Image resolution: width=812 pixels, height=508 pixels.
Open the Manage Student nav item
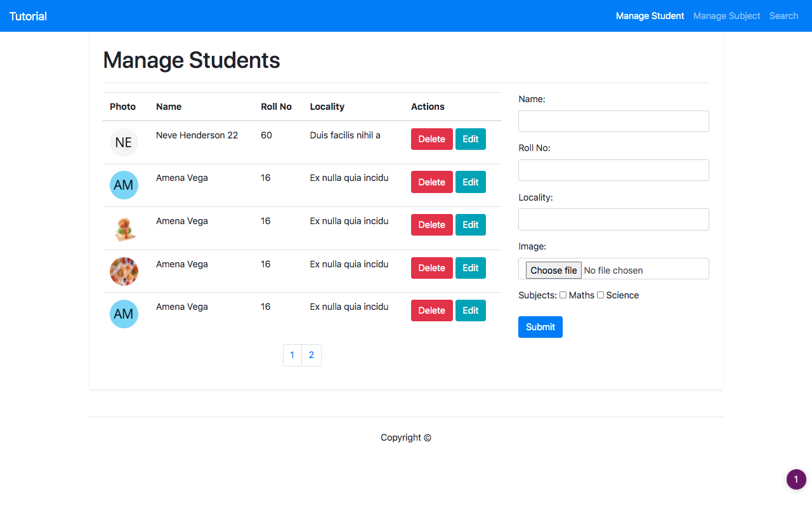(x=650, y=16)
